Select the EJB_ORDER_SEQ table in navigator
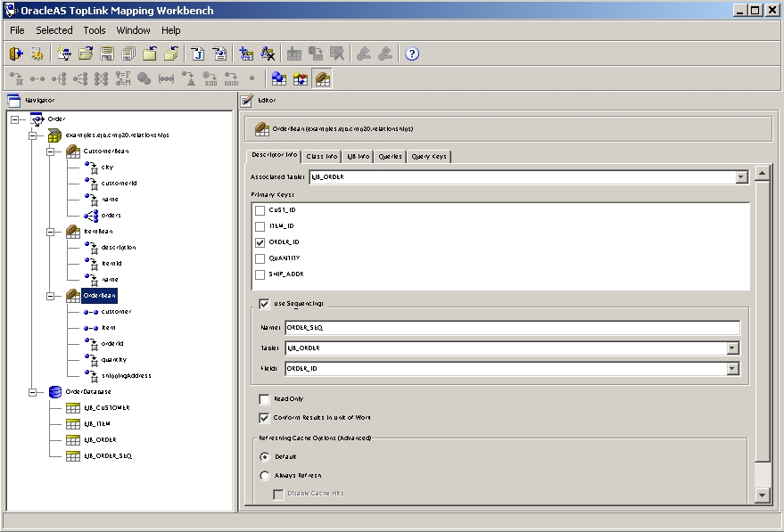Viewport: 784px width, 532px height. pos(108,456)
